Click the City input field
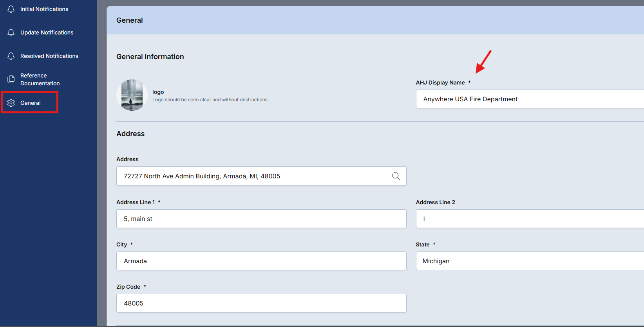 (x=261, y=261)
